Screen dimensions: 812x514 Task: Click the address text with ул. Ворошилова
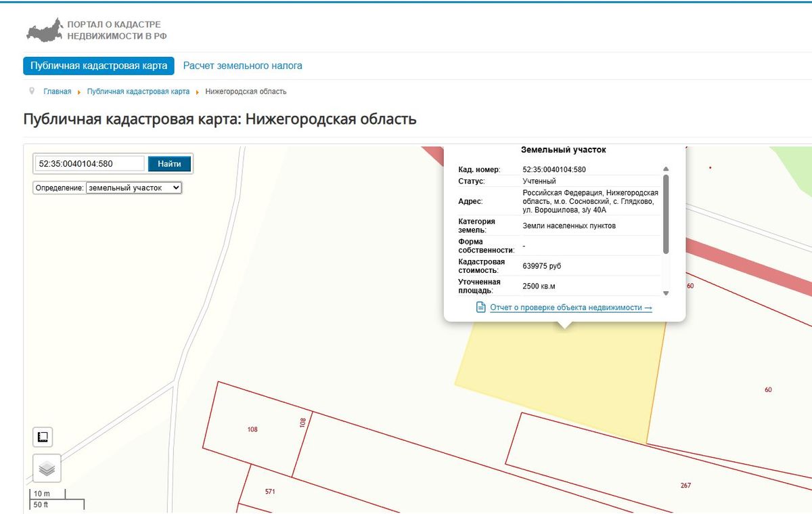coord(590,201)
